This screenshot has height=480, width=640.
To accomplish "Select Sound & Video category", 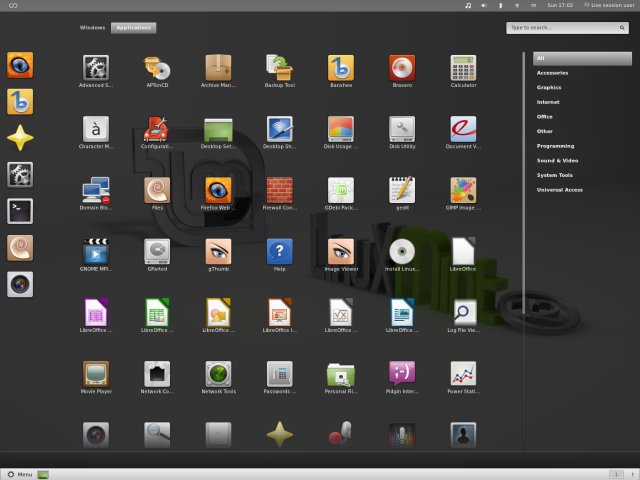I will [558, 161].
